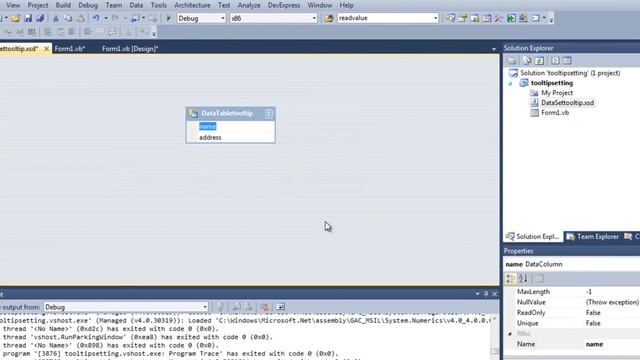Open the Architecture menu
This screenshot has height=360, width=640.
pos(192,5)
